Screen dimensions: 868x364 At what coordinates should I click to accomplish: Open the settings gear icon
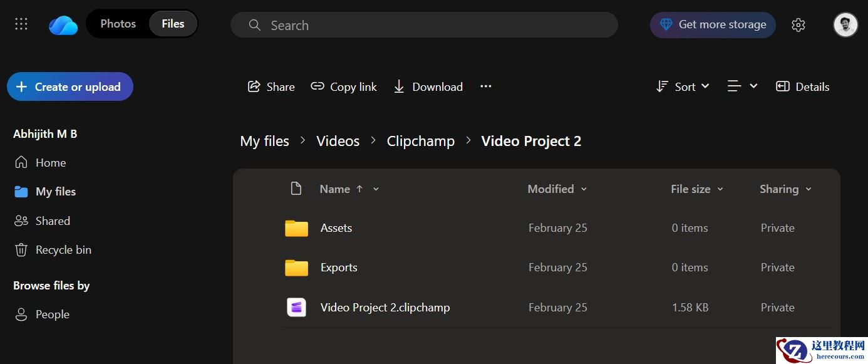pos(798,25)
